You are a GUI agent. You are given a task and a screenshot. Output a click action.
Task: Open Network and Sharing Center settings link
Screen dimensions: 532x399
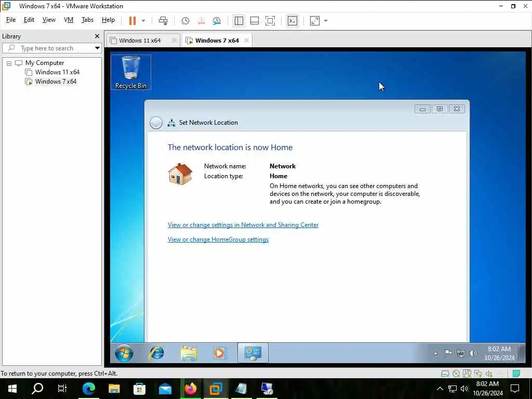point(243,225)
